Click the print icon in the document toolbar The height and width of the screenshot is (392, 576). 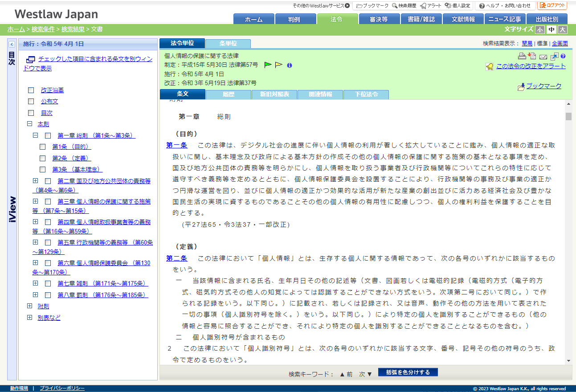[522, 56]
